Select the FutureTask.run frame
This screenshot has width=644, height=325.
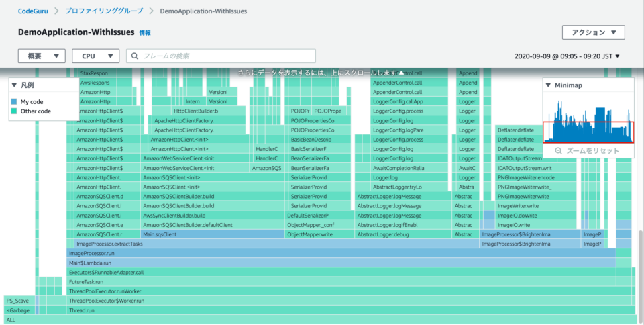click(x=341, y=282)
